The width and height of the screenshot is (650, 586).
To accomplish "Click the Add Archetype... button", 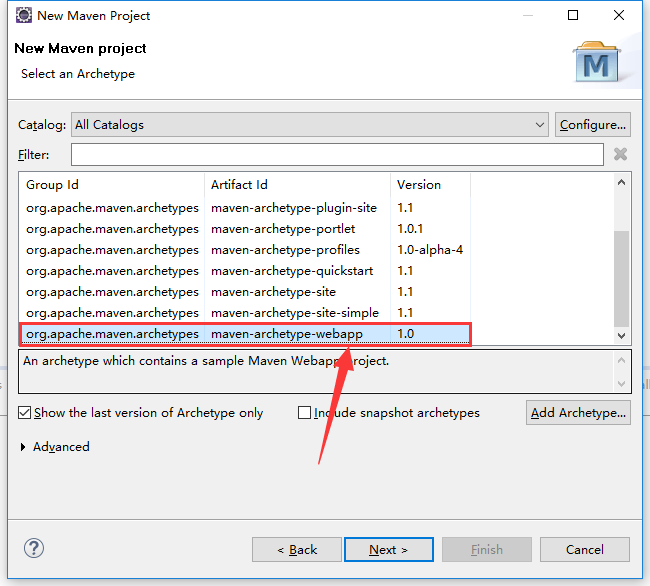I will point(578,413).
